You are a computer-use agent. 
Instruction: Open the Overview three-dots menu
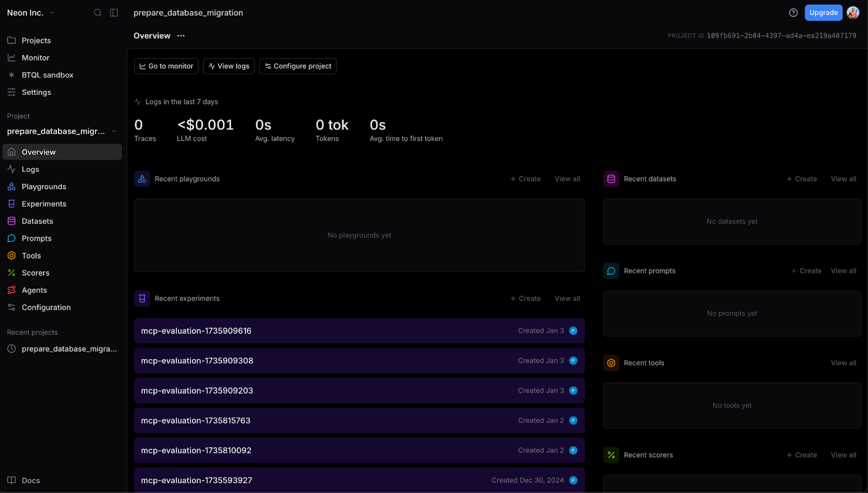click(x=181, y=36)
